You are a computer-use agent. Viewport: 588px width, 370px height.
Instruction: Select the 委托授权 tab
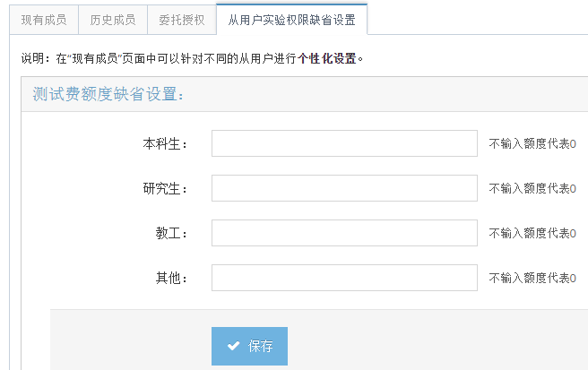[182, 19]
